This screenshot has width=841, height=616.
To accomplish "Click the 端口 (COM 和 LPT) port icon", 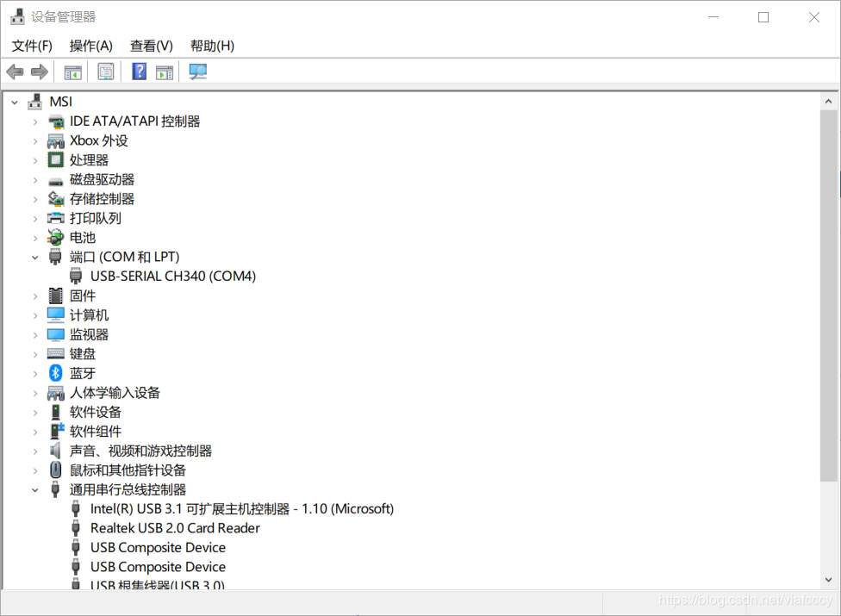I will pos(55,257).
